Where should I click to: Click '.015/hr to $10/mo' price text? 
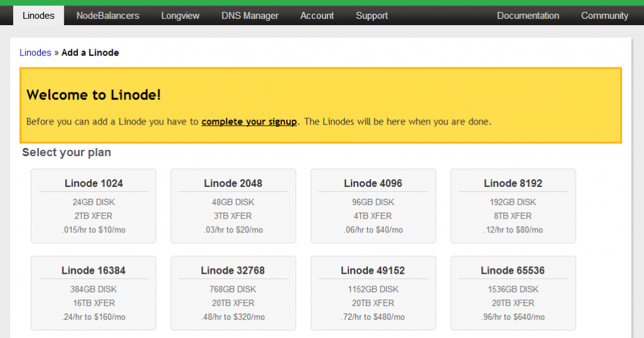(94, 230)
